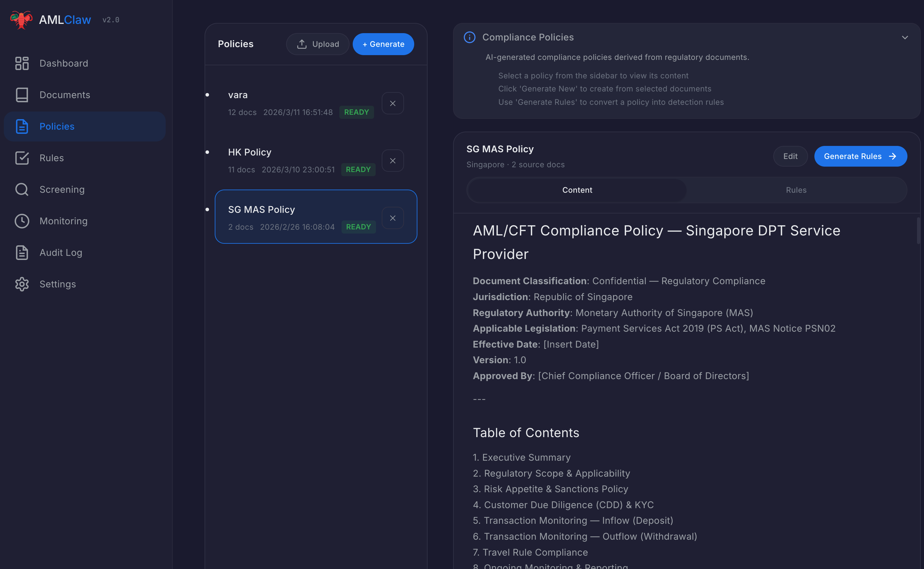Click the info icon next to Compliance Policies
The image size is (924, 569).
point(469,37)
